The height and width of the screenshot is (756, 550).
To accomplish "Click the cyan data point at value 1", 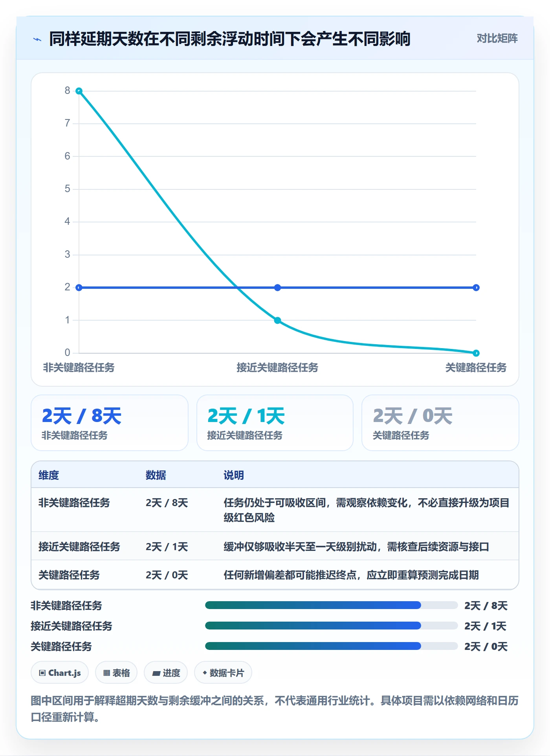I will click(277, 320).
